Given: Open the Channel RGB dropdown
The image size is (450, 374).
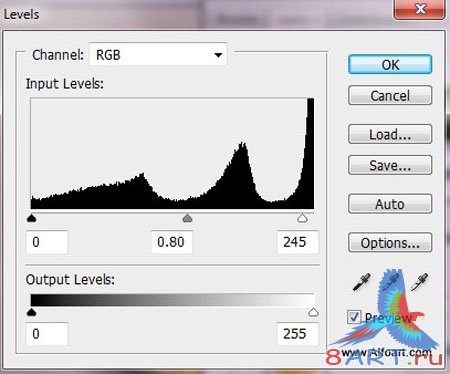Looking at the screenshot, I should [x=158, y=54].
